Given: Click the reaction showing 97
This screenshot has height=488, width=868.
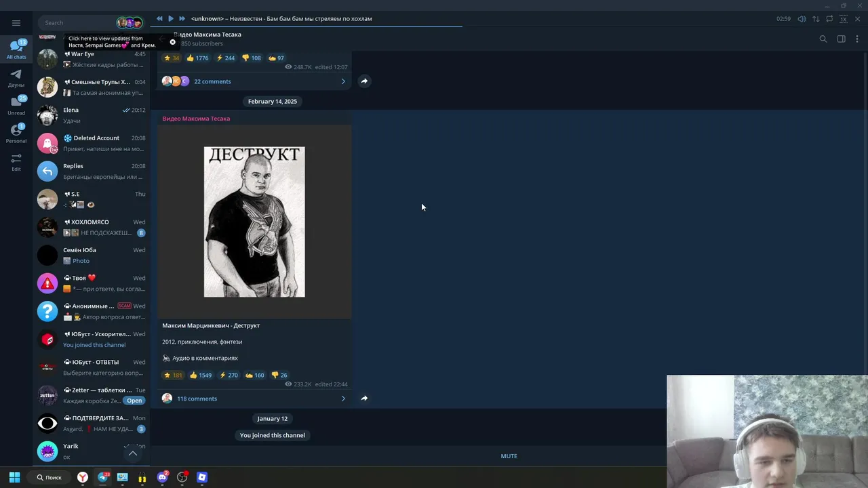Looking at the screenshot, I should pyautogui.click(x=276, y=58).
